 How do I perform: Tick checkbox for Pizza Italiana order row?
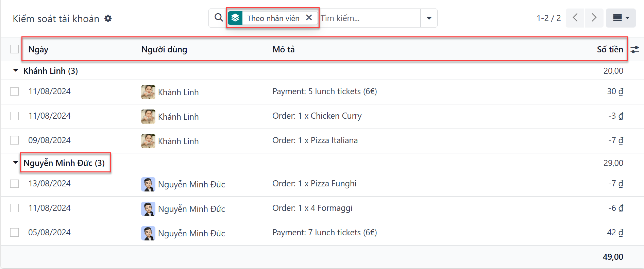(x=14, y=140)
